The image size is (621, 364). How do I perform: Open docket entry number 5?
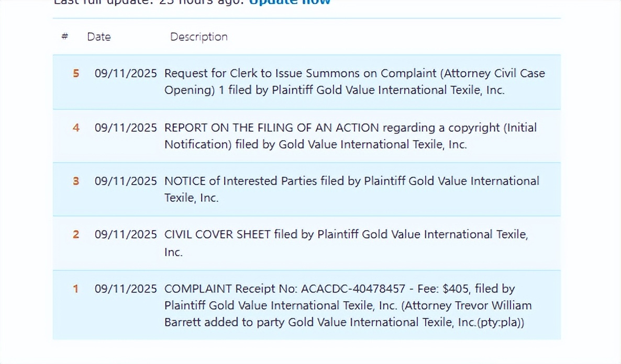[x=76, y=73]
